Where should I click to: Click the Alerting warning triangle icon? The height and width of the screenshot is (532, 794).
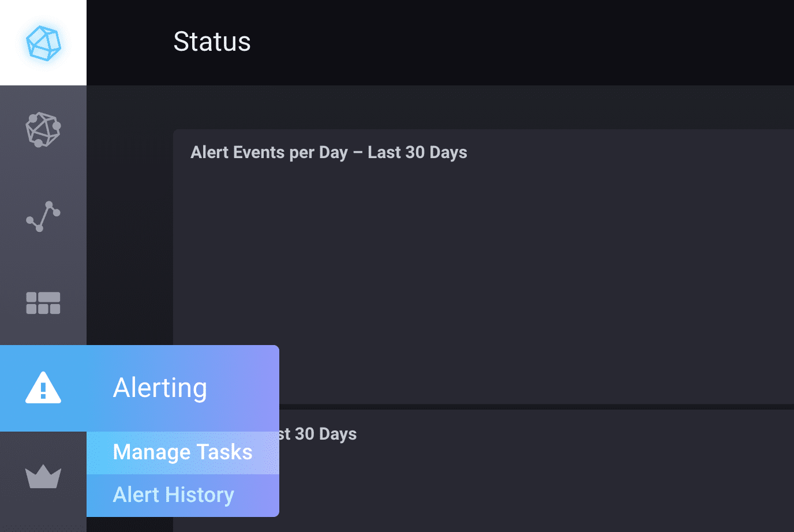(43, 388)
